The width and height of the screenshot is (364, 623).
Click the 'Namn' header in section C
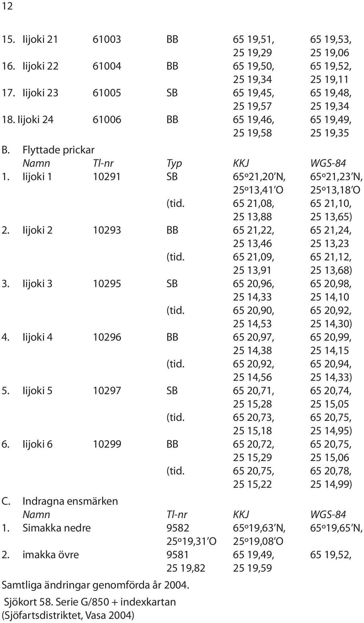(x=36, y=515)
